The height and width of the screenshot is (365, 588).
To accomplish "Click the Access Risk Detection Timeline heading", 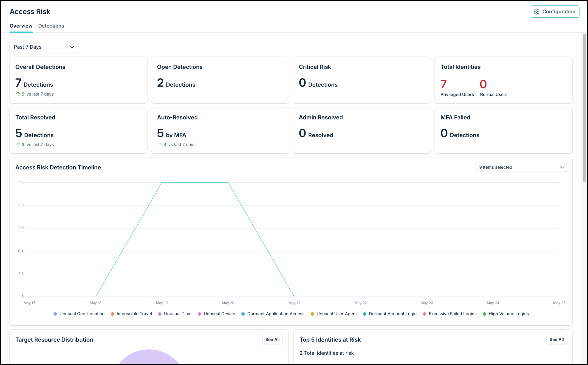I will (x=58, y=167).
